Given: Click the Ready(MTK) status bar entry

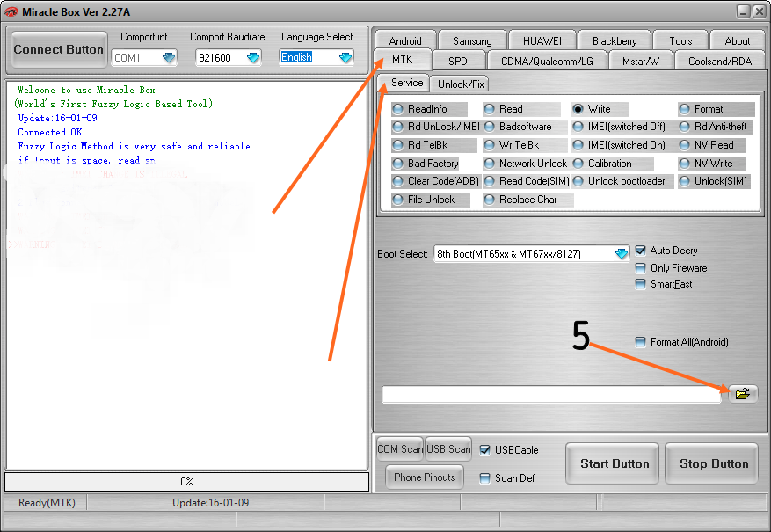Looking at the screenshot, I should pos(47,502).
